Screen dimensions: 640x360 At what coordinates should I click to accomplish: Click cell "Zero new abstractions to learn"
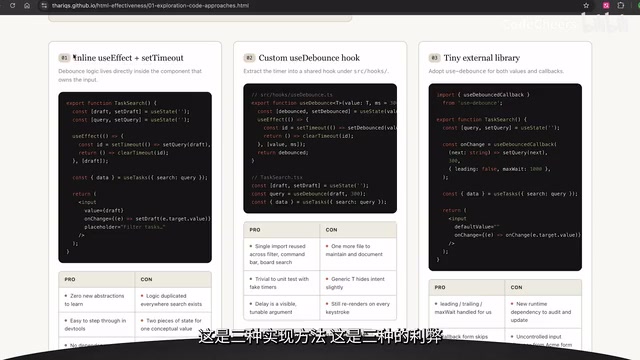(x=96, y=300)
